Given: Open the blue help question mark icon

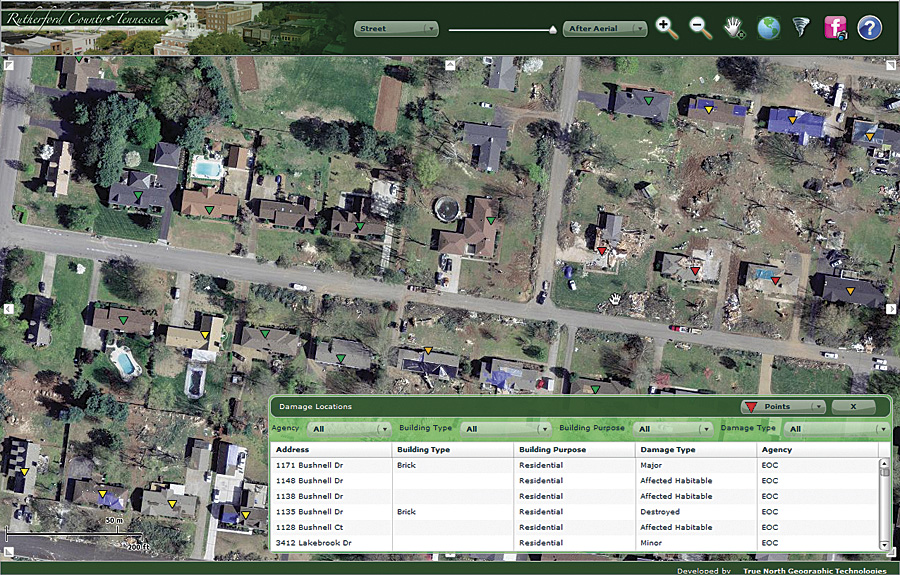Looking at the screenshot, I should [x=870, y=28].
